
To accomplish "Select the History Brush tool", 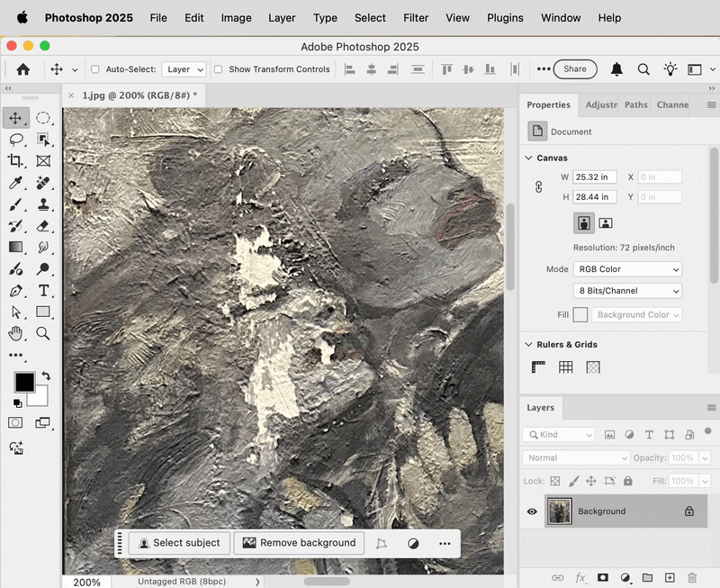I will tap(16, 225).
